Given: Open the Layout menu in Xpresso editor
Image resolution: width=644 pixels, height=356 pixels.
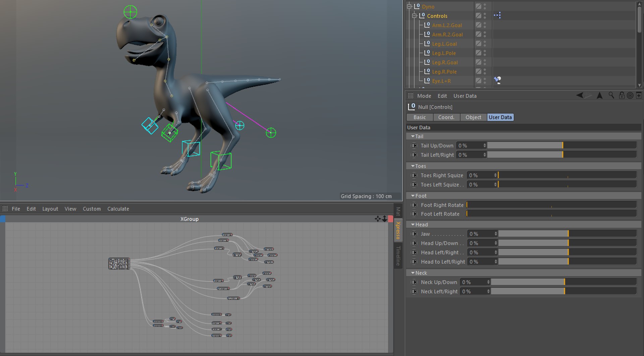Looking at the screenshot, I should pos(50,209).
